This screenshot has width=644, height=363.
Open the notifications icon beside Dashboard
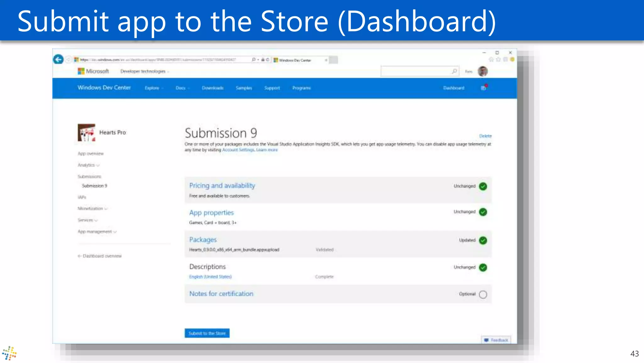click(x=484, y=88)
